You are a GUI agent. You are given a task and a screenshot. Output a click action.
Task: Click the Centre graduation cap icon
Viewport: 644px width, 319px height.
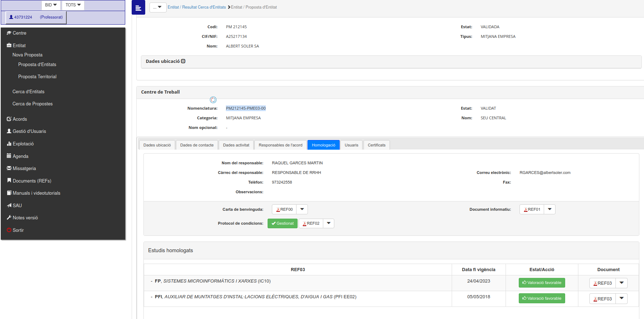9,33
